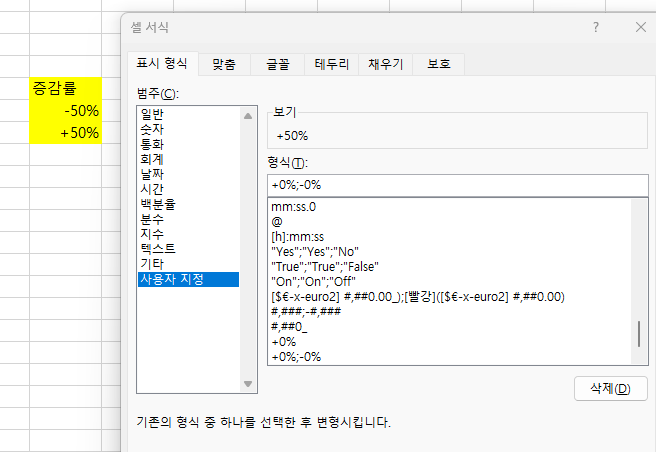This screenshot has height=452, width=656.
Task: Click category list scroll down arrow
Action: point(248,384)
